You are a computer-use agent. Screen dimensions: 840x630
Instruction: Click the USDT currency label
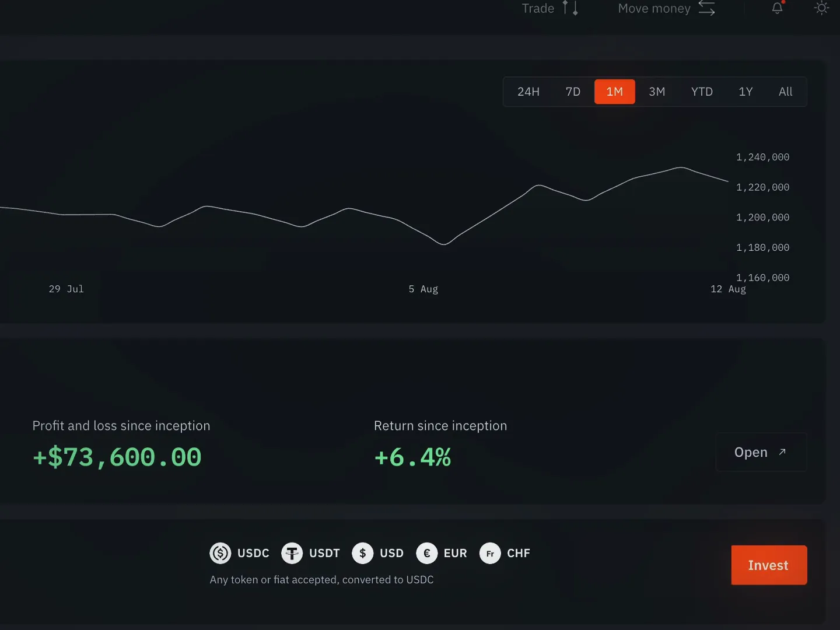[x=324, y=553]
